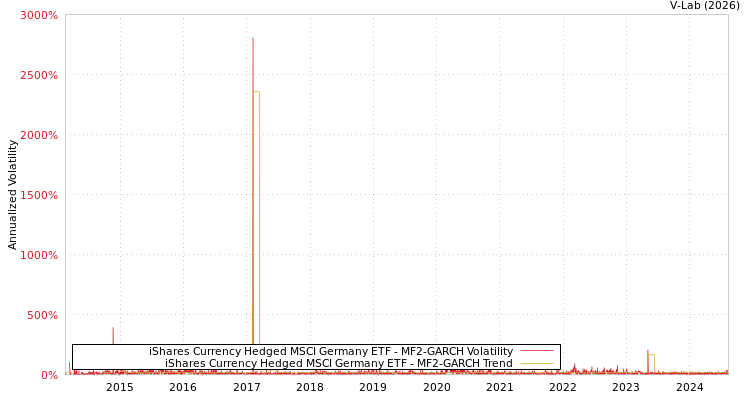Select the MF2-GARCH Trend legend entry
Screen dimensions: 750x400
coord(339,363)
